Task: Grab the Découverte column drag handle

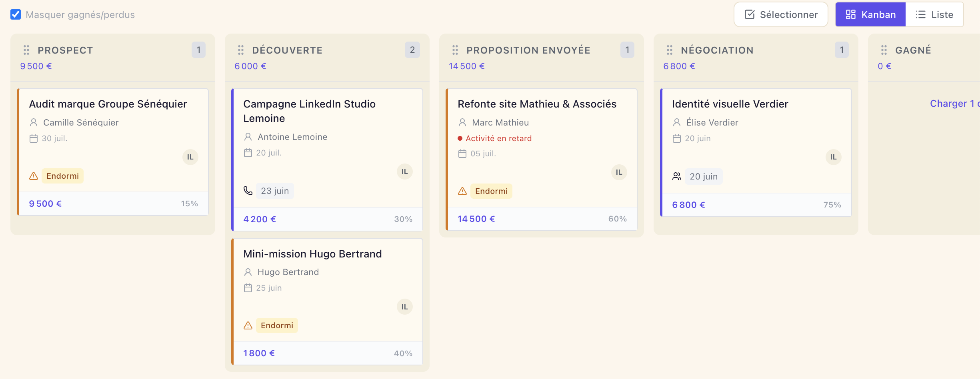Action: 241,50
